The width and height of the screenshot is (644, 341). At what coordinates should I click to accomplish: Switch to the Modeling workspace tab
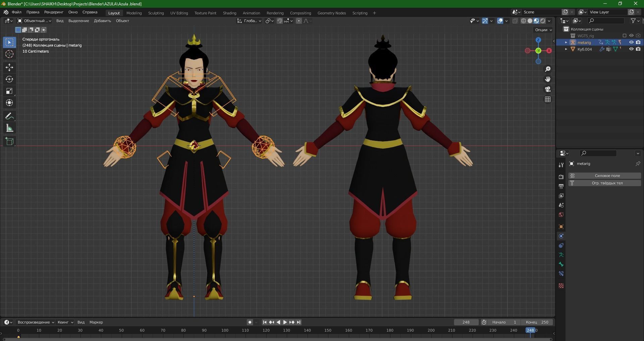[134, 13]
